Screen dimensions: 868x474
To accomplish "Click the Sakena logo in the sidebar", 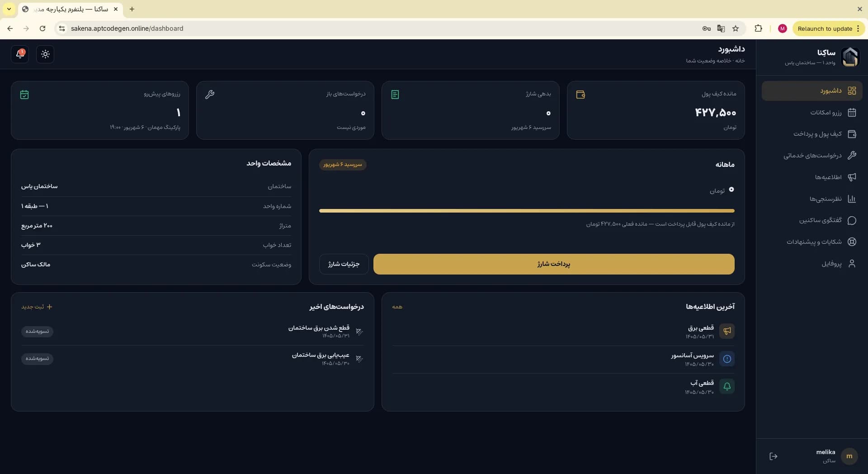I will pyautogui.click(x=850, y=57).
